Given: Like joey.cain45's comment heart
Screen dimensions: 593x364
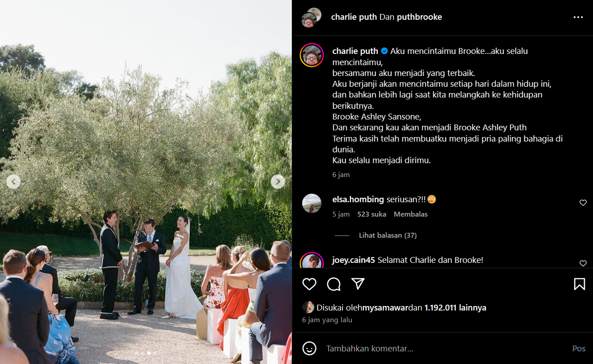Looking at the screenshot, I should (x=583, y=263).
